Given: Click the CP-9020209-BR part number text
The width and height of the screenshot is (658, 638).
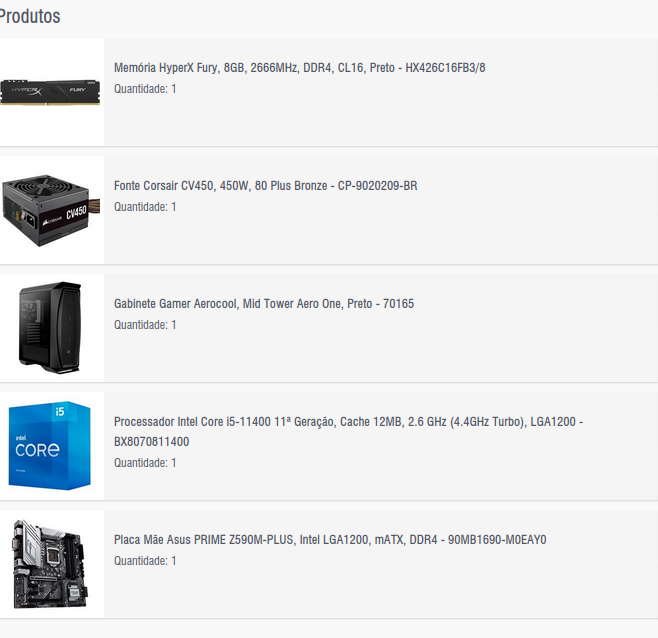Looking at the screenshot, I should point(378,186).
